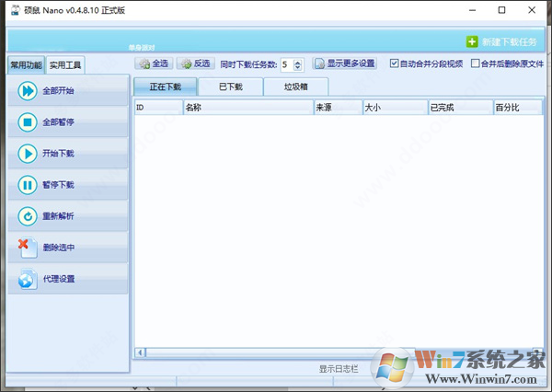The width and height of the screenshot is (552, 392).
Task: Increase simultaneous download count spinner up
Action: tap(298, 62)
